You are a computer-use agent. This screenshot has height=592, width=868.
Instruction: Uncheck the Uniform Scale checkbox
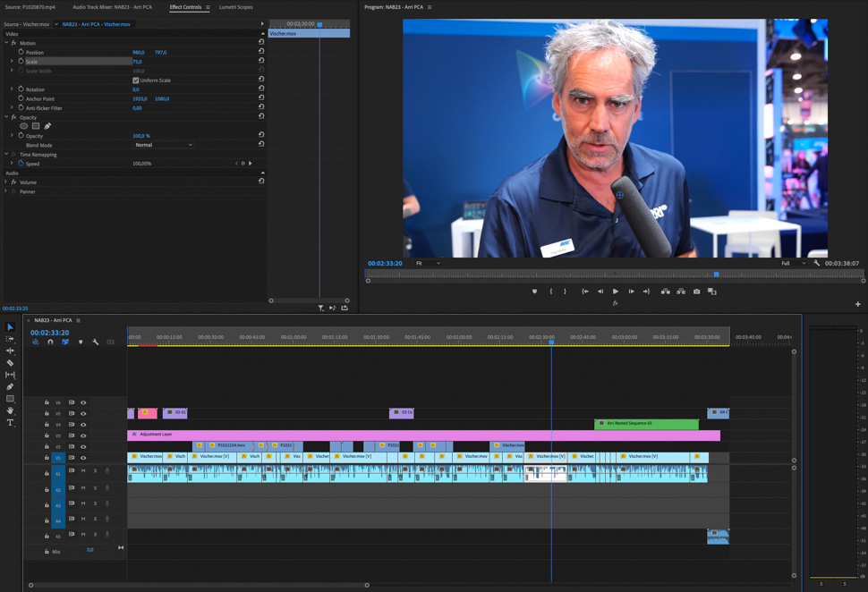point(136,80)
